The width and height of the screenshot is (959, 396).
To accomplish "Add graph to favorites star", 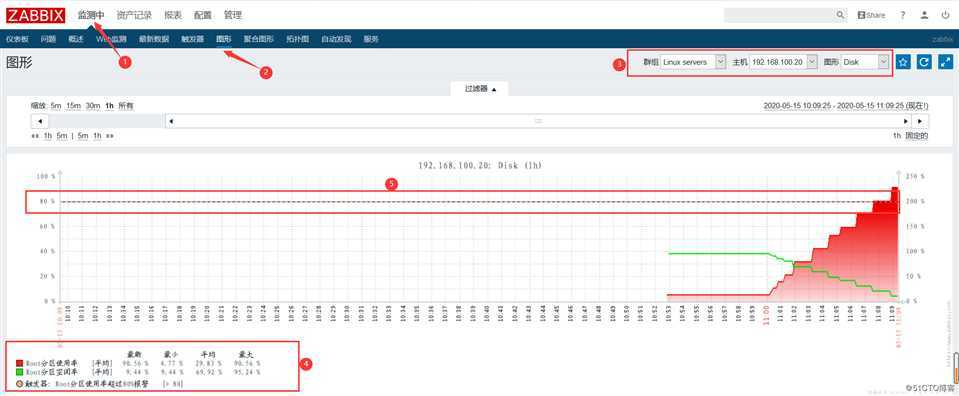I will point(903,62).
